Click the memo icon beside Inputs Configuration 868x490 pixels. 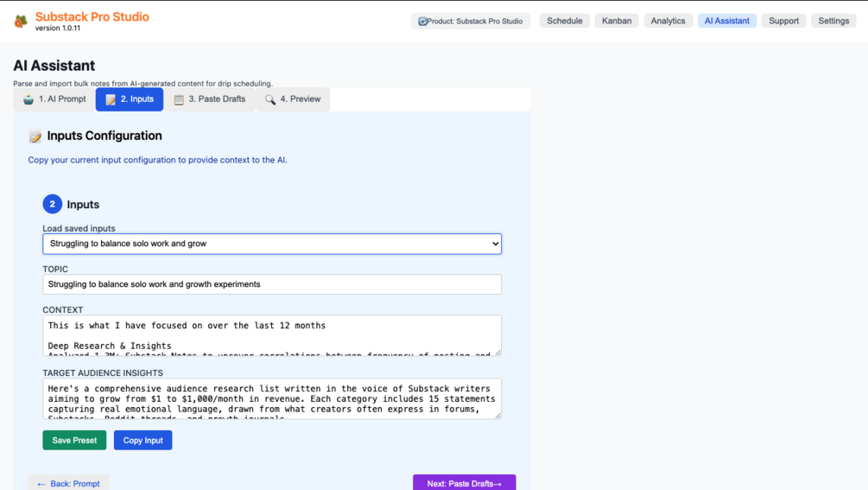coord(35,137)
